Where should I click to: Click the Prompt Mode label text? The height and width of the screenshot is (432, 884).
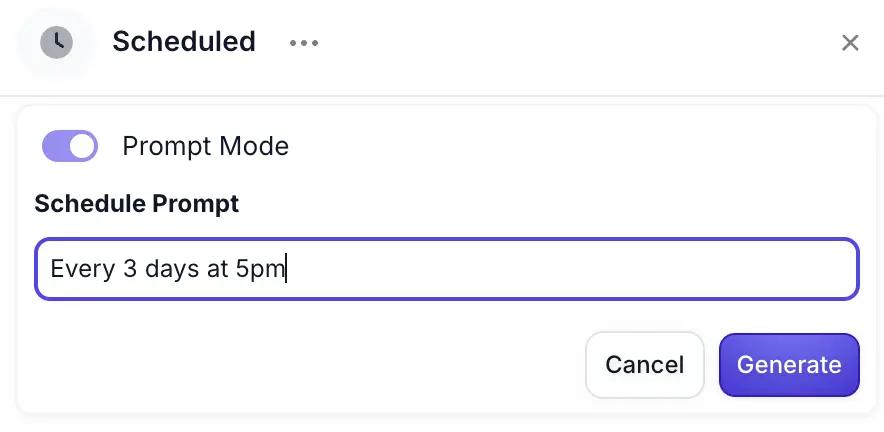coord(205,146)
